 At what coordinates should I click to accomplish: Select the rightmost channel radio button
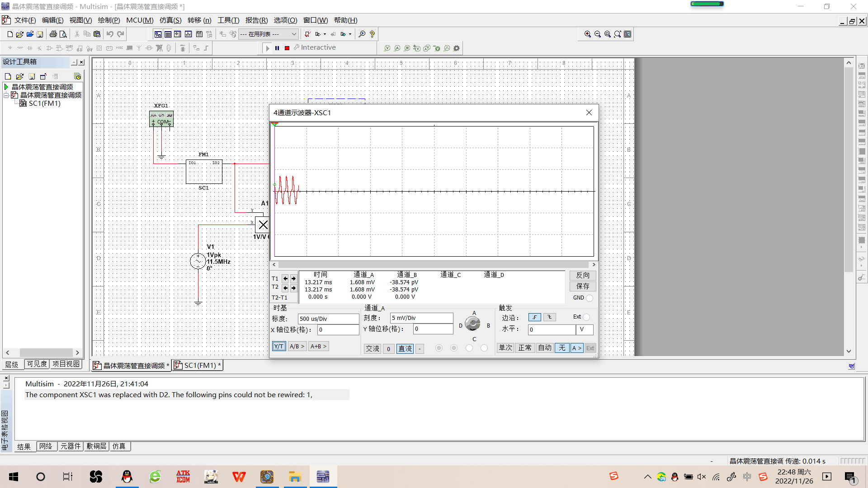(484, 348)
